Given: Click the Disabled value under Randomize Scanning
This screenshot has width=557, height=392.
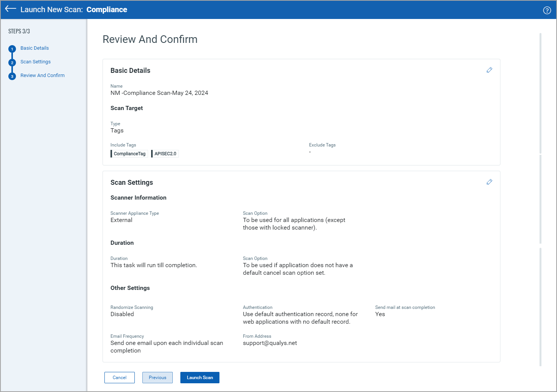Looking at the screenshot, I should tap(122, 314).
